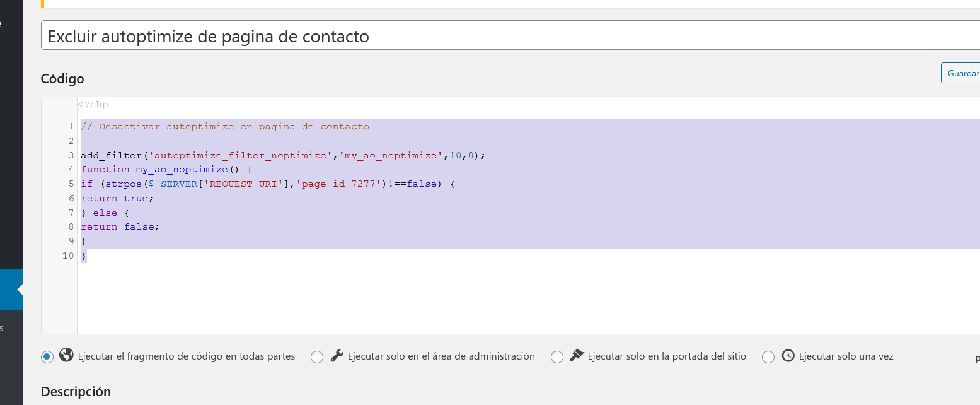The image size is (980, 405).
Task: Click the globe icon for run everywhere
Action: (66, 355)
